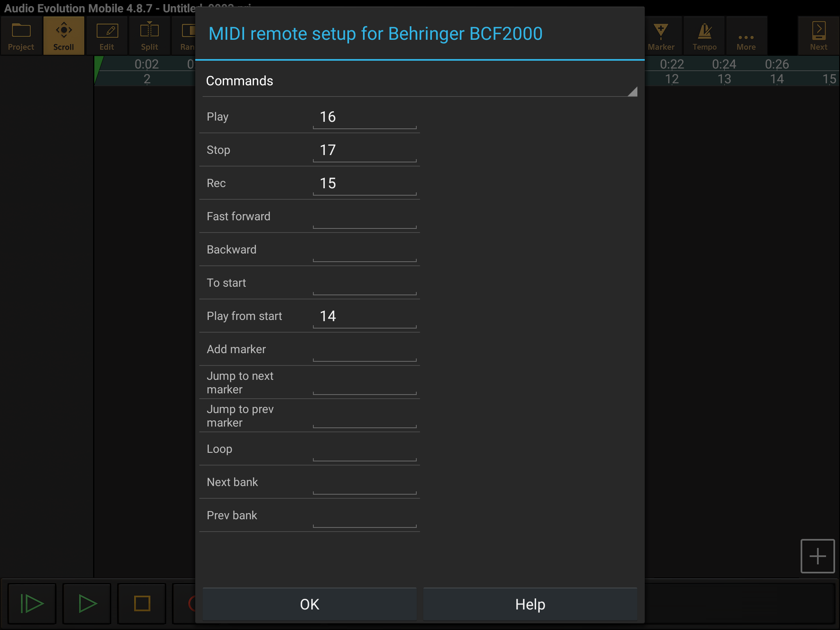
Task: Focus the To start input field
Action: (x=365, y=283)
